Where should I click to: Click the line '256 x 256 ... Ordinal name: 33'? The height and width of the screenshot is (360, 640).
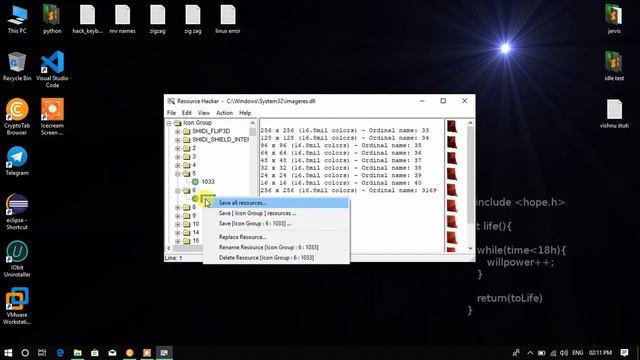pos(344,130)
